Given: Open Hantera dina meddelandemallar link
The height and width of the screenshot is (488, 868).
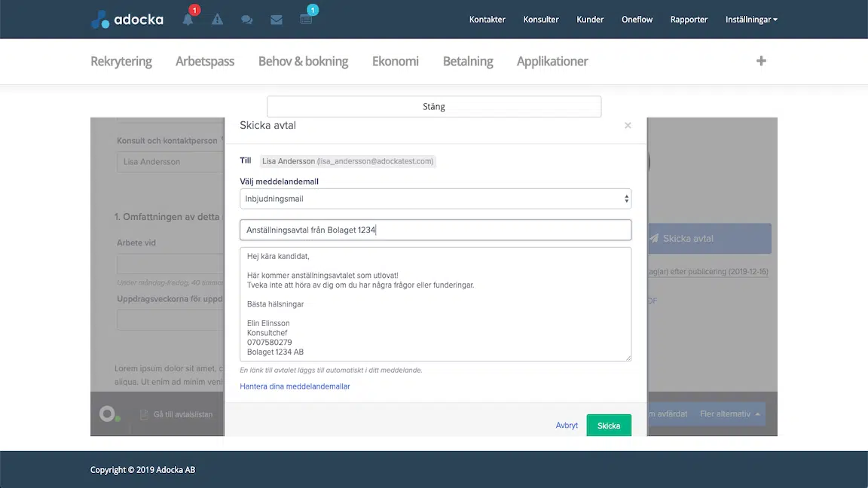Looking at the screenshot, I should click(295, 386).
